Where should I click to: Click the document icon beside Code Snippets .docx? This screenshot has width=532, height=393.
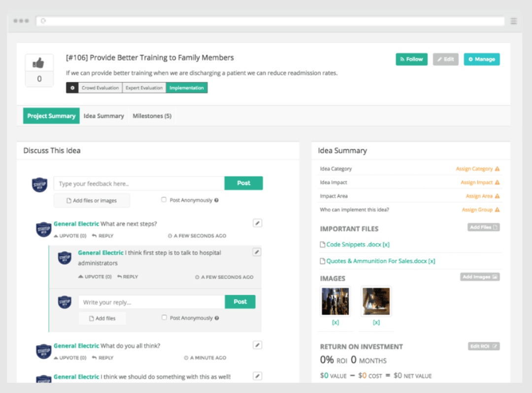[323, 245]
